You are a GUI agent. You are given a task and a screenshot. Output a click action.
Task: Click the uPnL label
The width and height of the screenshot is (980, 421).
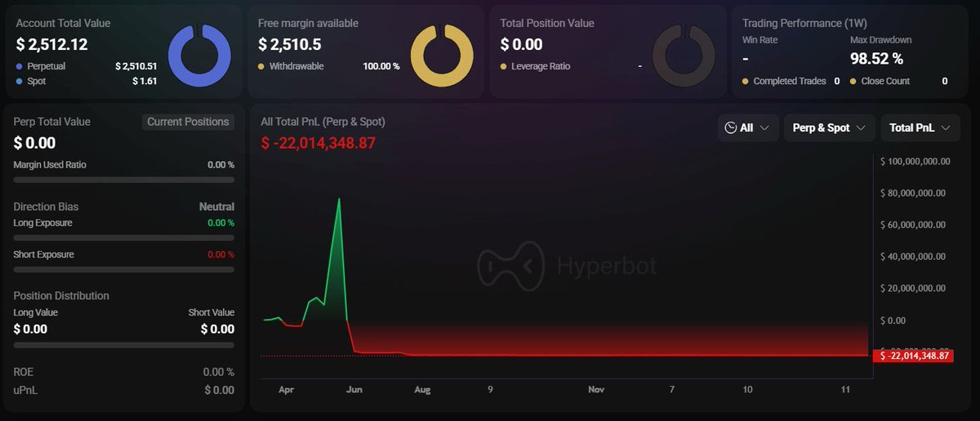25,390
